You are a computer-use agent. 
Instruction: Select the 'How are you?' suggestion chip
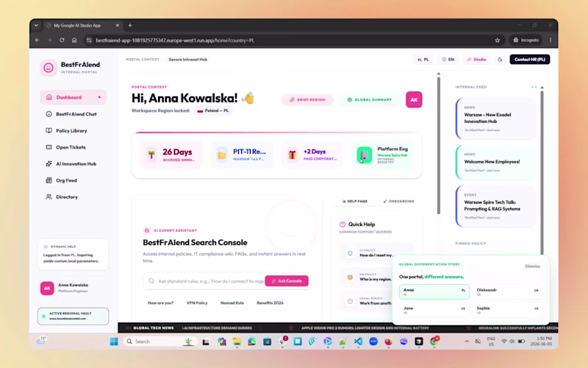pyautogui.click(x=160, y=303)
